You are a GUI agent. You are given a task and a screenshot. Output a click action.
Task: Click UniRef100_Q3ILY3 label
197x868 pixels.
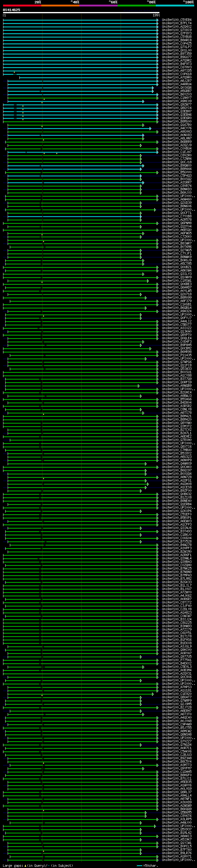pos(176,274)
